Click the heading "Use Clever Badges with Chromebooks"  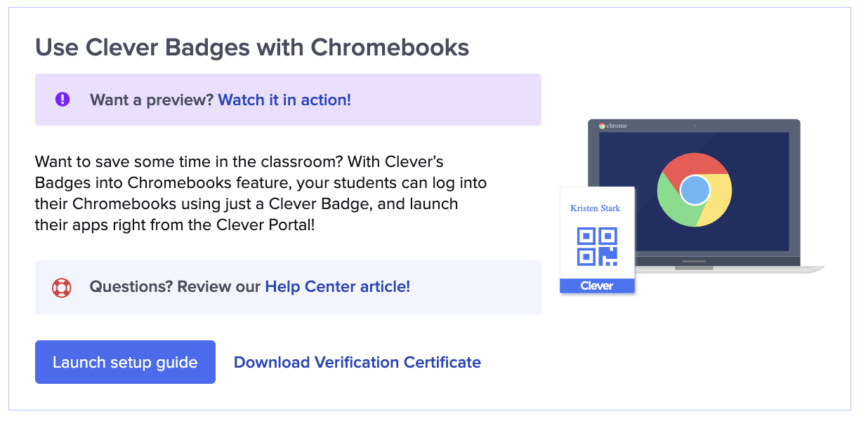(x=252, y=47)
